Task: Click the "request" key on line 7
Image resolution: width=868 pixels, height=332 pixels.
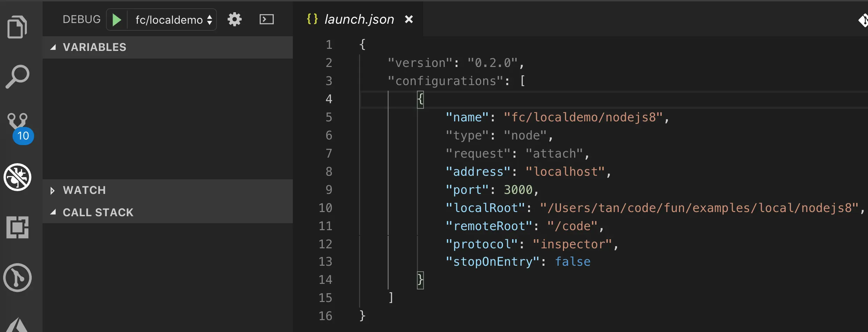Action: point(478,153)
